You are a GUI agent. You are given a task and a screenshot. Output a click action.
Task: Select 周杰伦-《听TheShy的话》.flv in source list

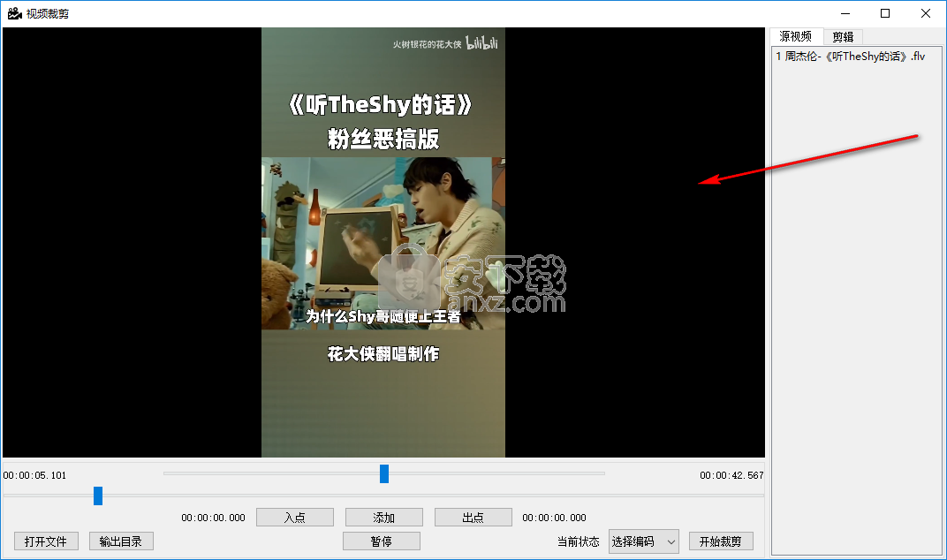851,57
